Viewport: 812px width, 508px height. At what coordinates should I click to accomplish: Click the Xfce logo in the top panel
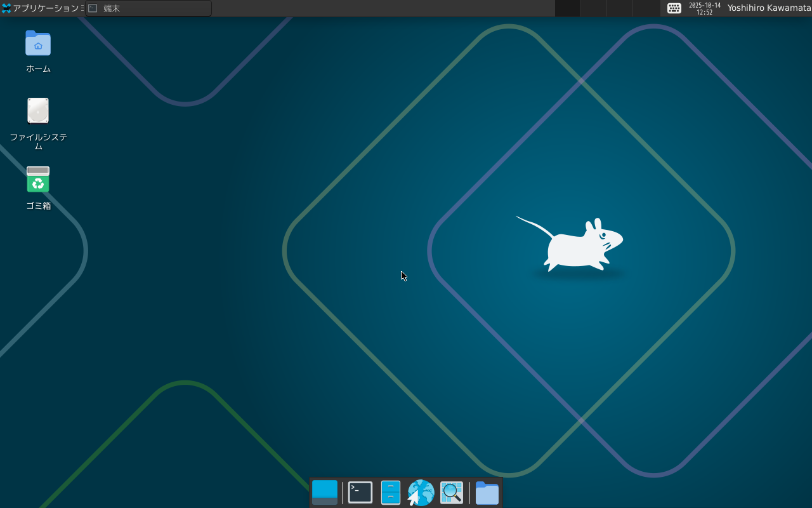tap(5, 8)
